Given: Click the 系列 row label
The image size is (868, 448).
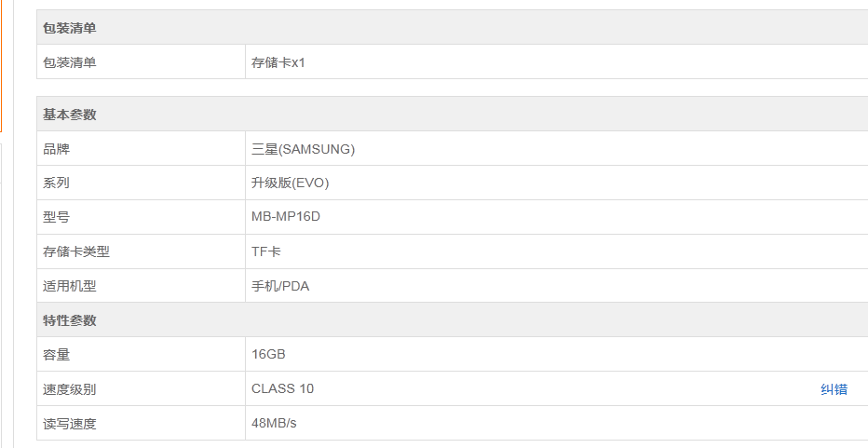Looking at the screenshot, I should (x=57, y=183).
